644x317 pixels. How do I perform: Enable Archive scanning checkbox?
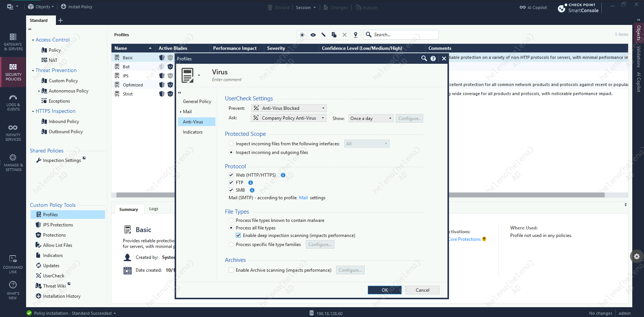(x=231, y=270)
